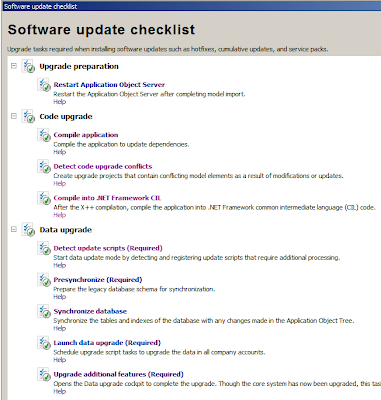381x400 pixels.
Task: Click the Launch data upgrade task icon
Action: [x=44, y=343]
